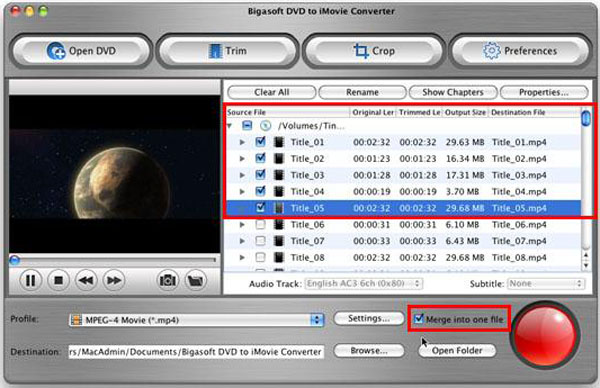The image size is (600, 388).
Task: Collapse the /Volumes/Tin... disc tree
Action: (230, 126)
